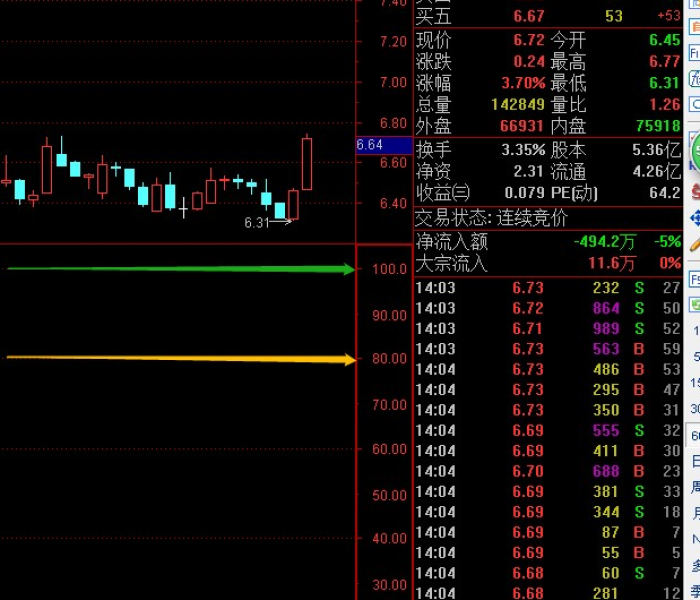Select the 月 monthly period tab
Image resolution: width=700 pixels, height=600 pixels.
[695, 513]
